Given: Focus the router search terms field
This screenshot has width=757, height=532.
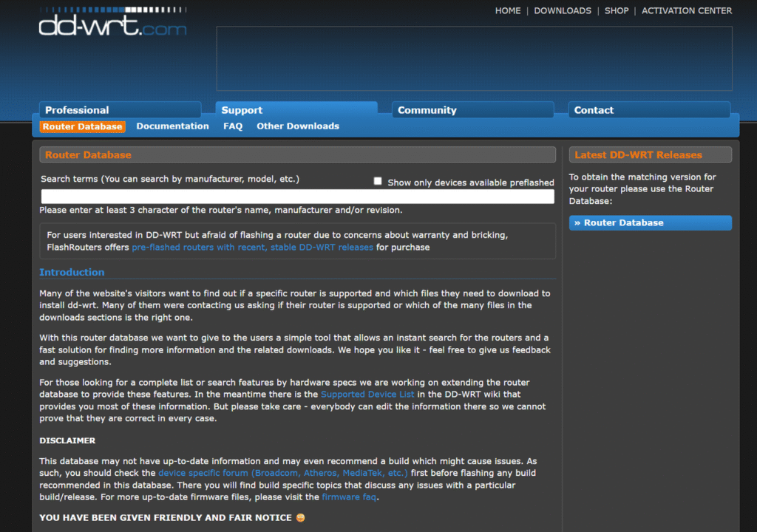Looking at the screenshot, I should click(297, 196).
